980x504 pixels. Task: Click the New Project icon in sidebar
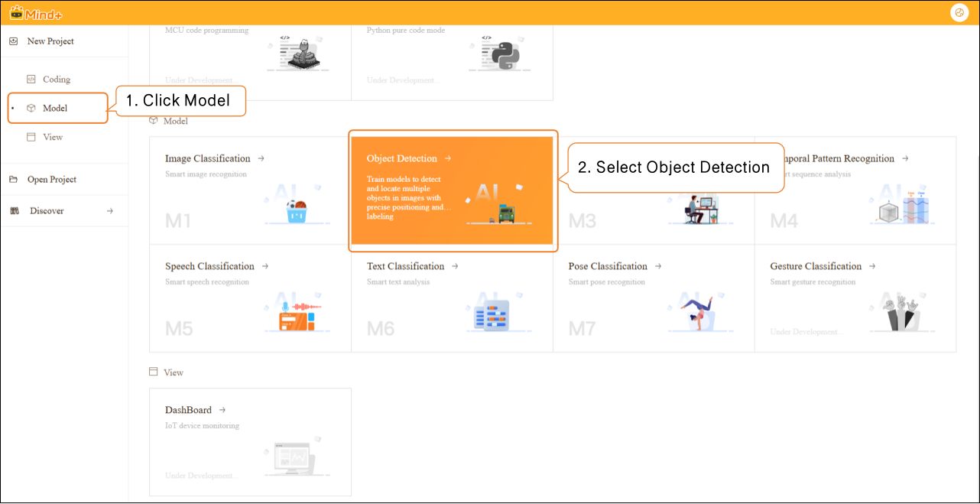pos(14,41)
